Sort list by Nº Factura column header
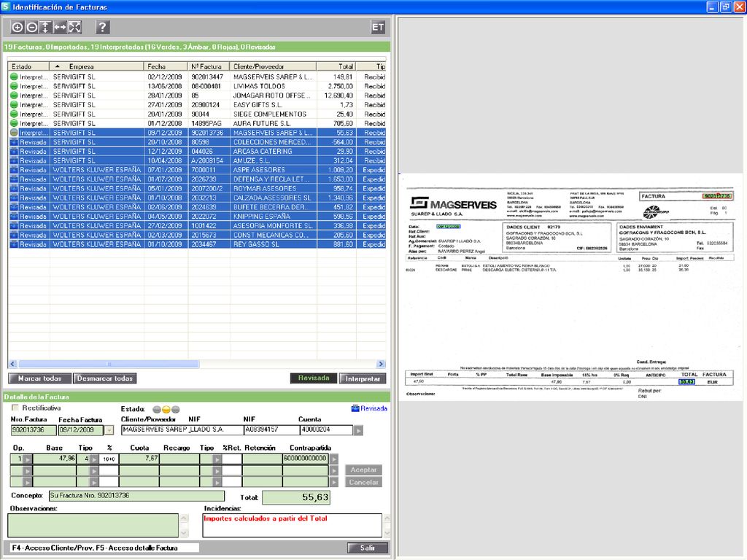 pos(209,66)
